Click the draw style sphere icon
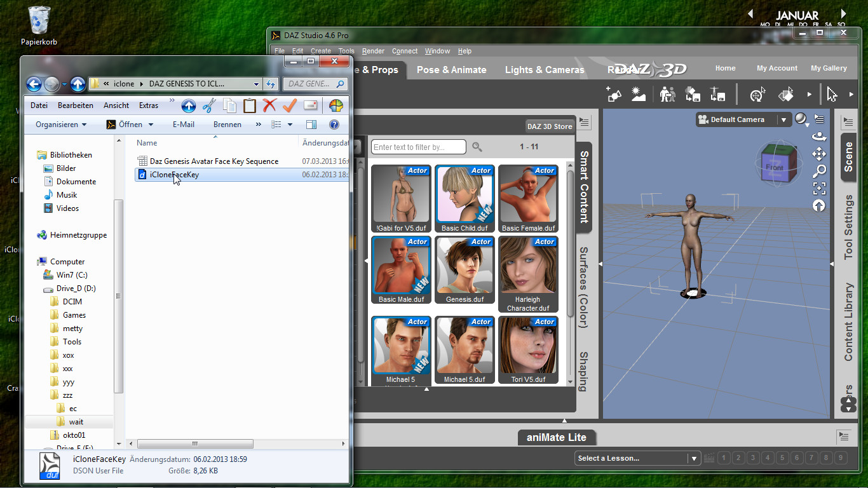 (x=801, y=119)
